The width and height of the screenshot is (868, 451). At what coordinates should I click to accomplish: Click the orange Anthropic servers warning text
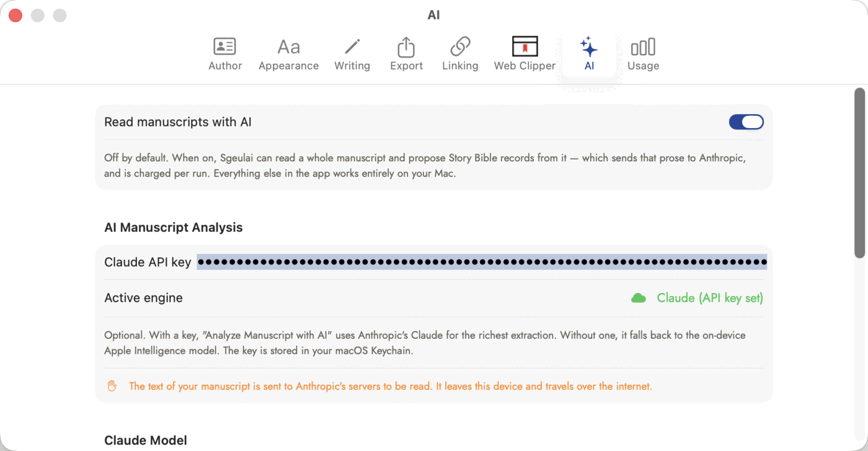(391, 386)
